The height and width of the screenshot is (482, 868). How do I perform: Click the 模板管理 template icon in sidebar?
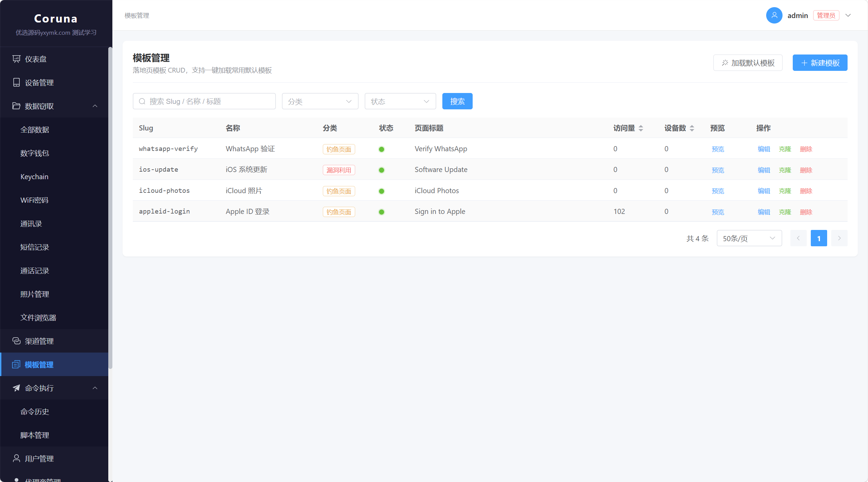point(16,364)
